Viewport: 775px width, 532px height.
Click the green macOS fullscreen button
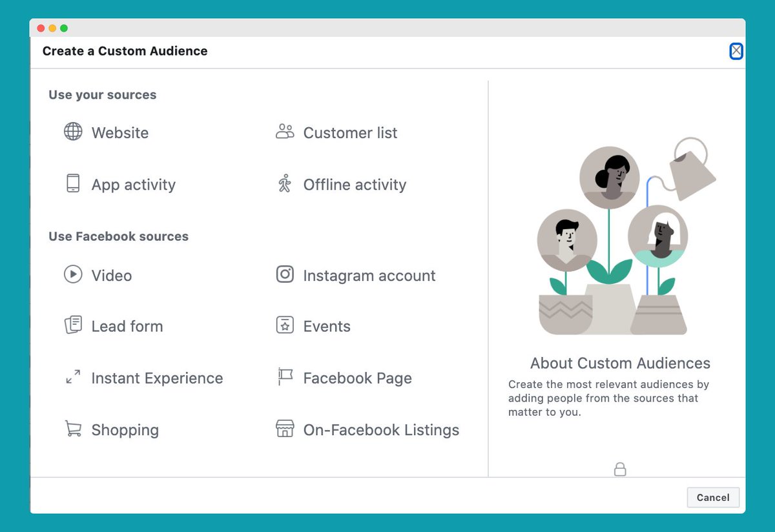tap(64, 28)
